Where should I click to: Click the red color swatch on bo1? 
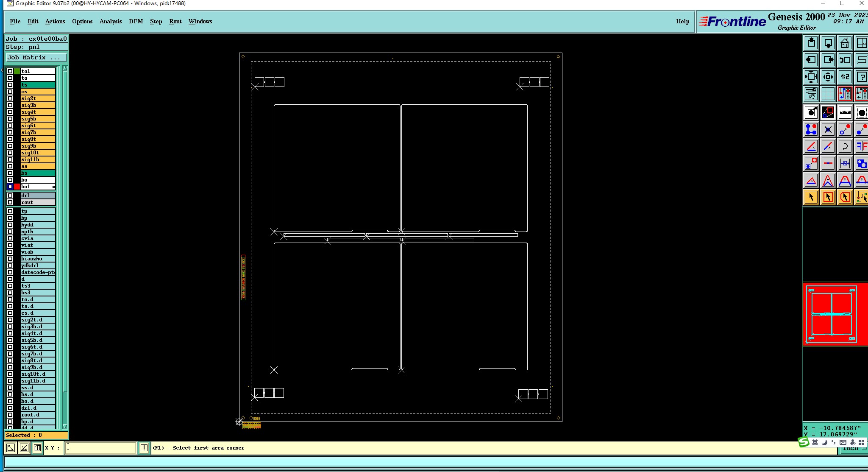17,187
